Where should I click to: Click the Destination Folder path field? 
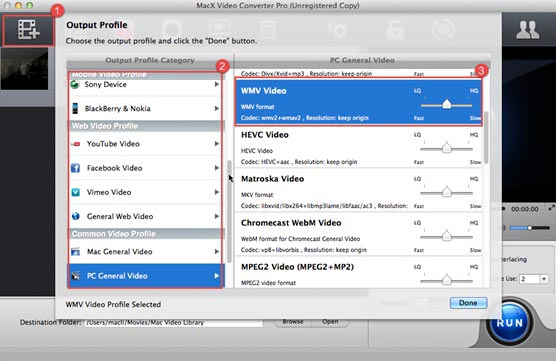click(174, 322)
